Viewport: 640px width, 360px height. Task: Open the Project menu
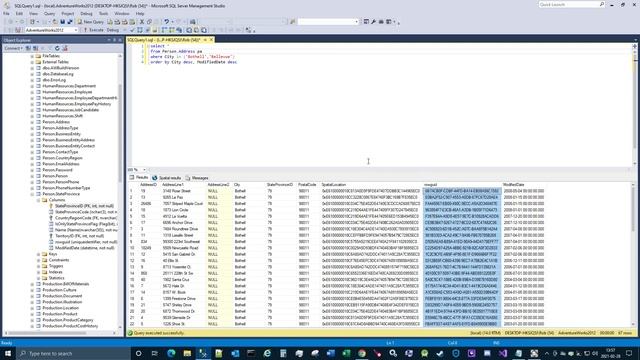click(x=68, y=13)
